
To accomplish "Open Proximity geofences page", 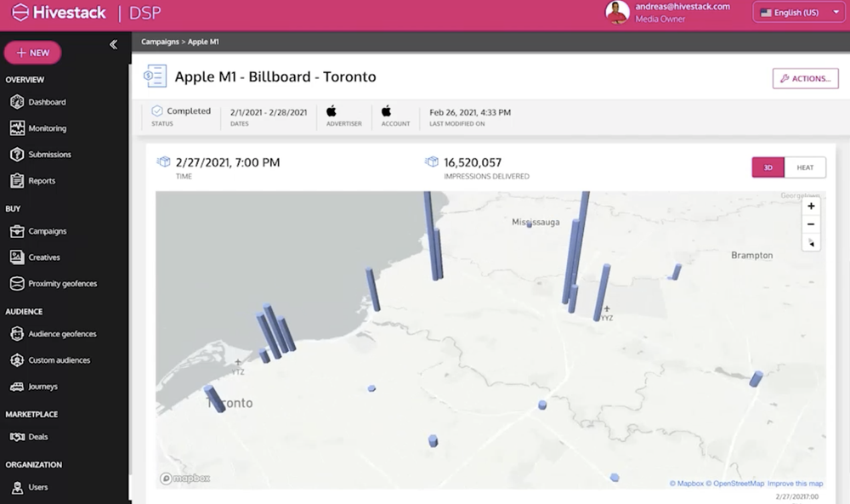I will pyautogui.click(x=63, y=283).
